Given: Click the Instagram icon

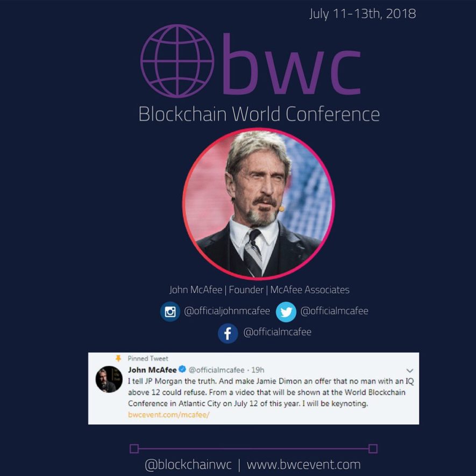Looking at the screenshot, I should 170,311.
